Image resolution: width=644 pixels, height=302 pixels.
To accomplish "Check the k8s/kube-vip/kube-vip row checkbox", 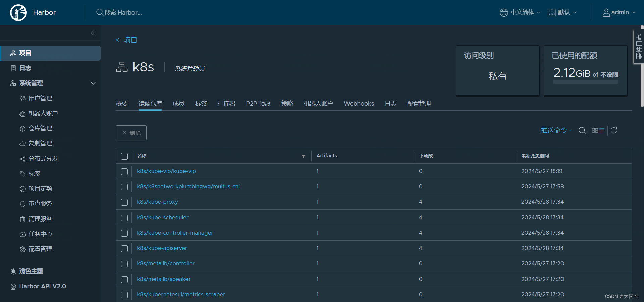I will click(x=124, y=172).
